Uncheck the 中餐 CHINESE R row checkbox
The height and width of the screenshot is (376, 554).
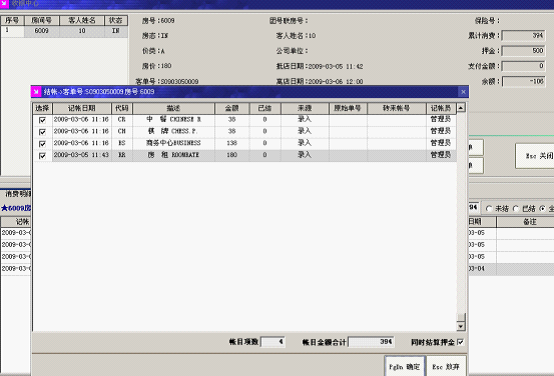42,120
